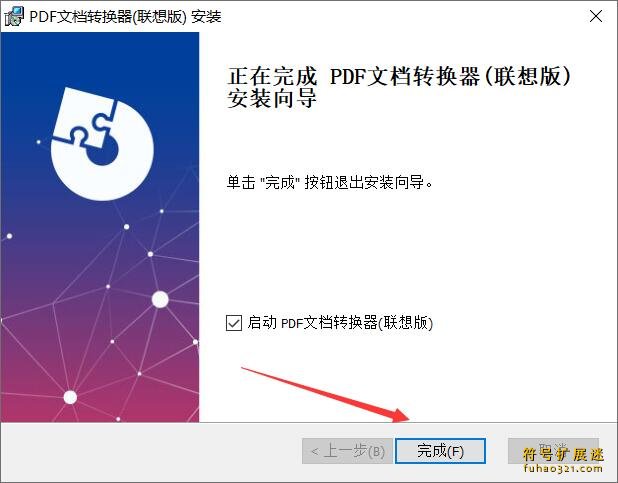Click the title bar text PDF文档转换器(联想版) 安装
This screenshot has height=483, width=618.
point(125,17)
